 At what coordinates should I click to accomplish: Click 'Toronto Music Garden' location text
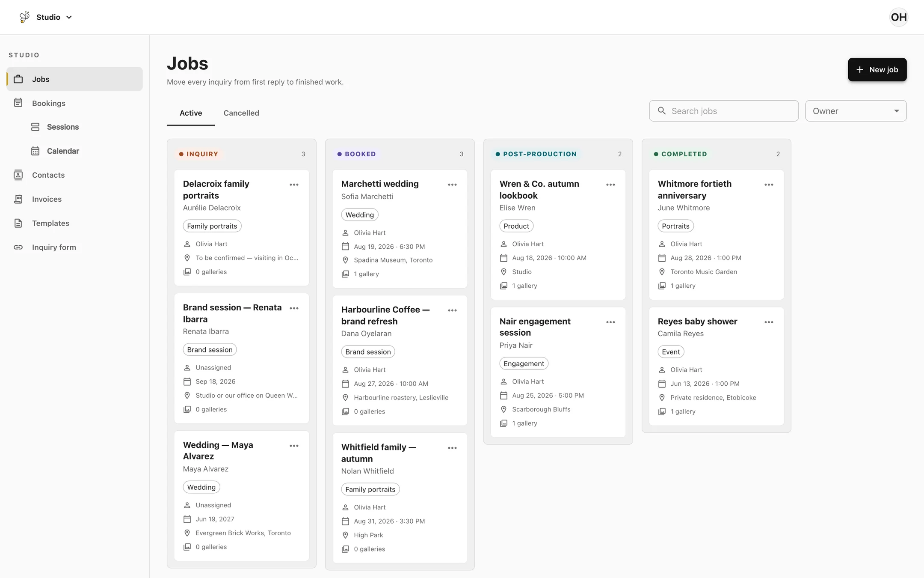point(704,272)
